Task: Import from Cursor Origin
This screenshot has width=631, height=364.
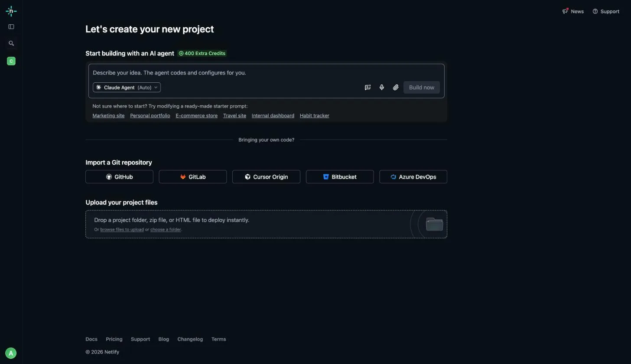Action: (x=266, y=177)
